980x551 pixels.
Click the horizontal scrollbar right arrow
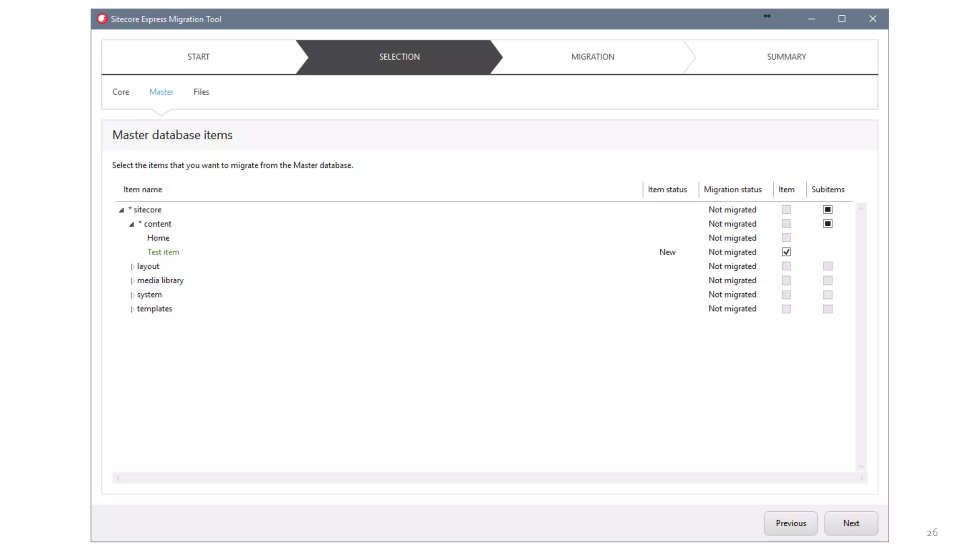(862, 478)
